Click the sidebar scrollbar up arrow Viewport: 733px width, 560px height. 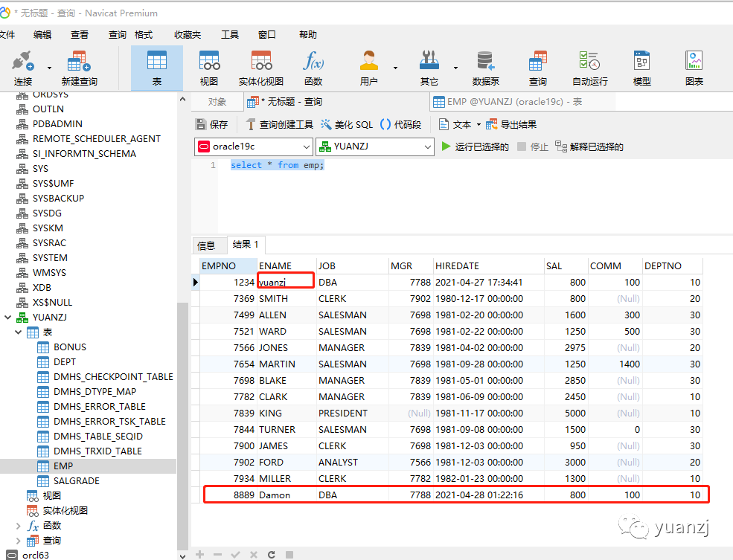pos(182,99)
